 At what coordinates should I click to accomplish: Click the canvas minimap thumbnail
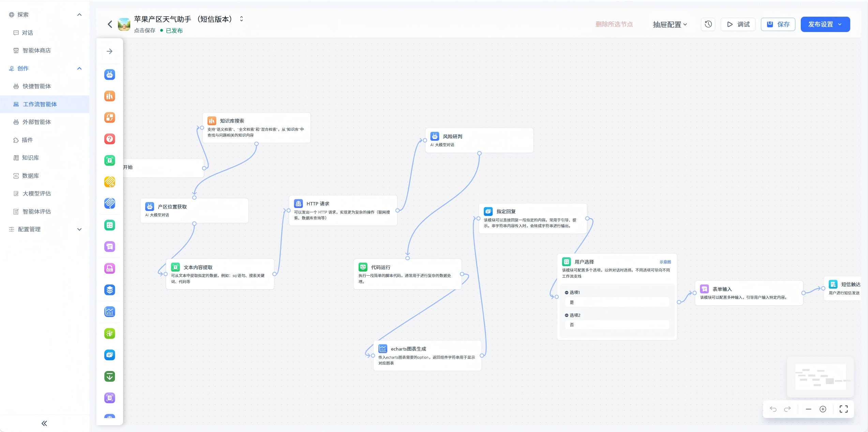coord(820,377)
